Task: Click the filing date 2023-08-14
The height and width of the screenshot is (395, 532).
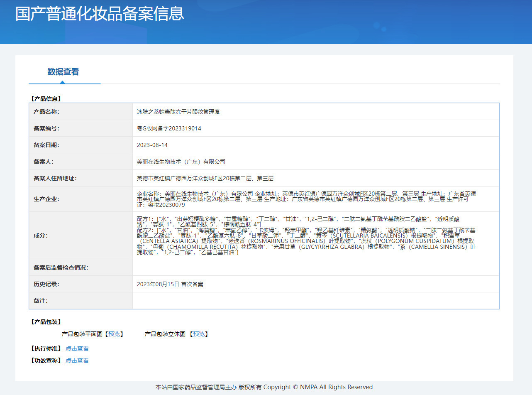Action: point(152,145)
